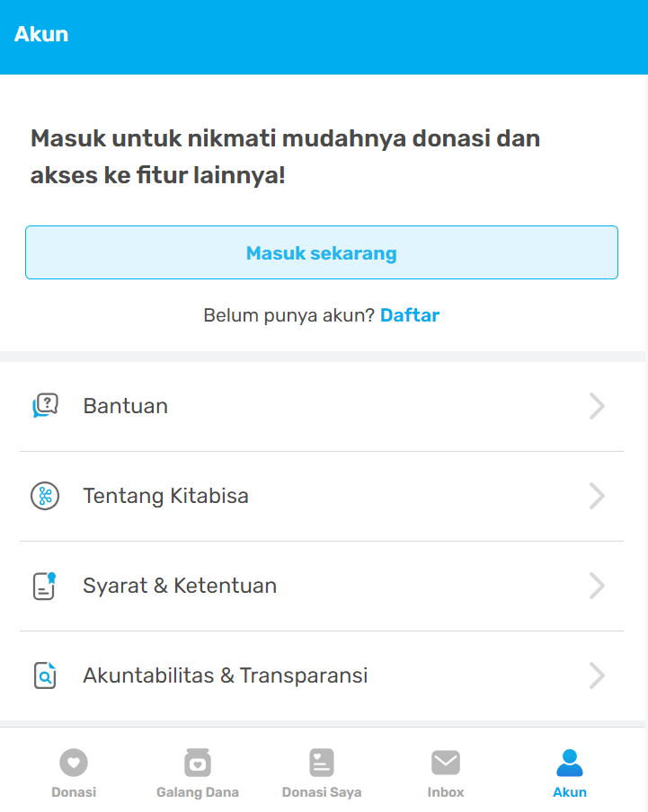Tap the Galang Dana jar icon
This screenshot has height=812, width=648.
pyautogui.click(x=198, y=763)
